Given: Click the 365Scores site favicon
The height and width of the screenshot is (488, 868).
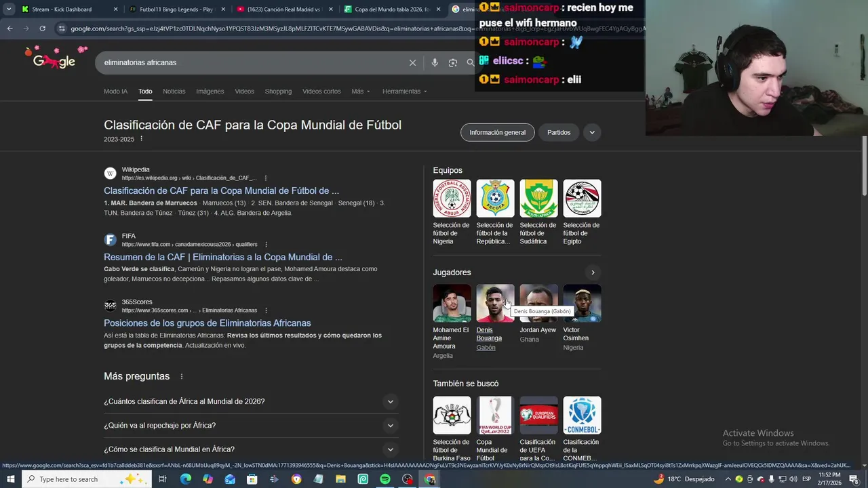Looking at the screenshot, I should pos(111,306).
